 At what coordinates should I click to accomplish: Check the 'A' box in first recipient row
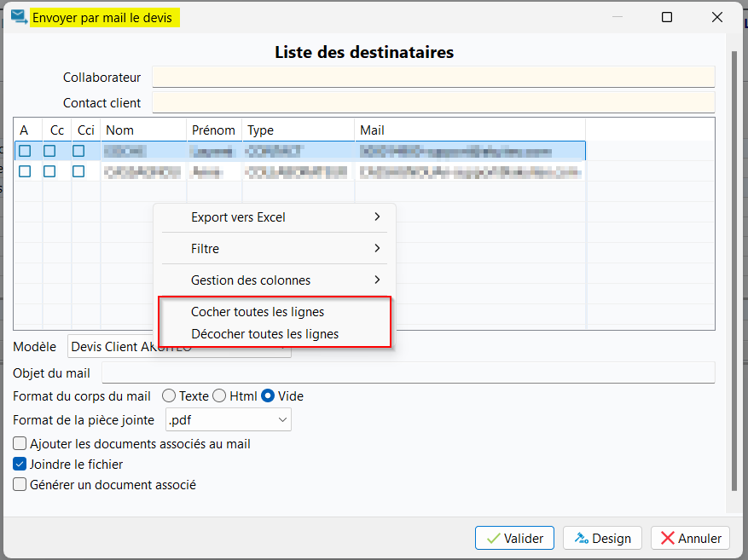[25, 151]
